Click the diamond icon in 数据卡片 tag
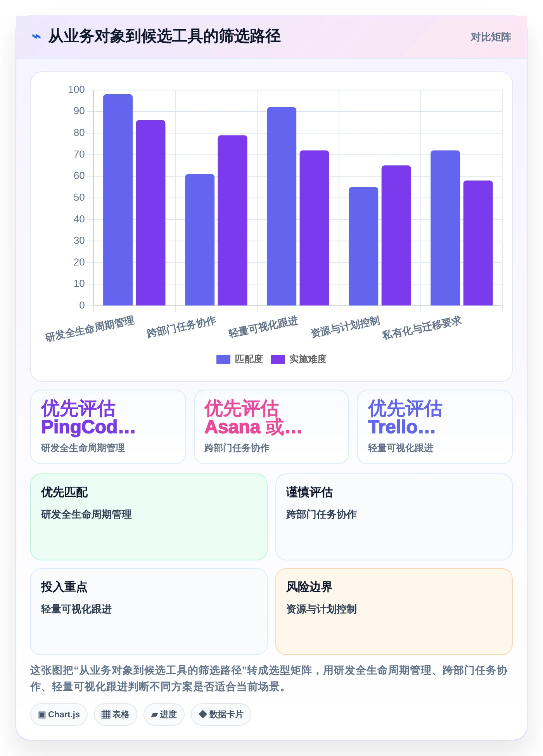Viewport: 543px width, 756px height. tap(202, 714)
